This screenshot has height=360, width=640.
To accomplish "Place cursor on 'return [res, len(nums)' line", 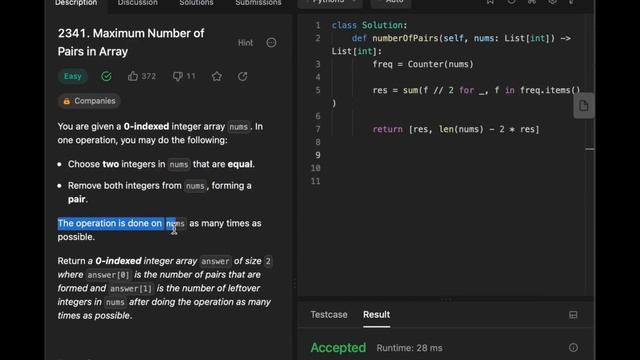I will pos(456,129).
